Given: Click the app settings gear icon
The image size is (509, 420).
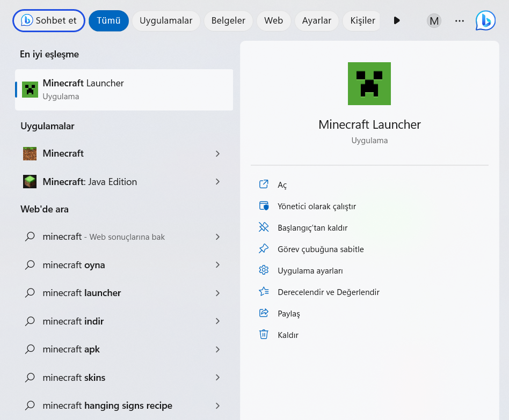Looking at the screenshot, I should coord(264,270).
